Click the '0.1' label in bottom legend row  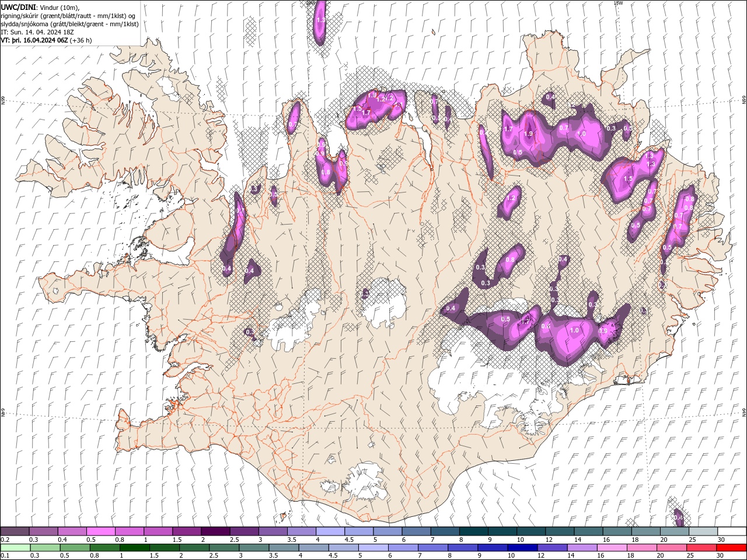5,555
